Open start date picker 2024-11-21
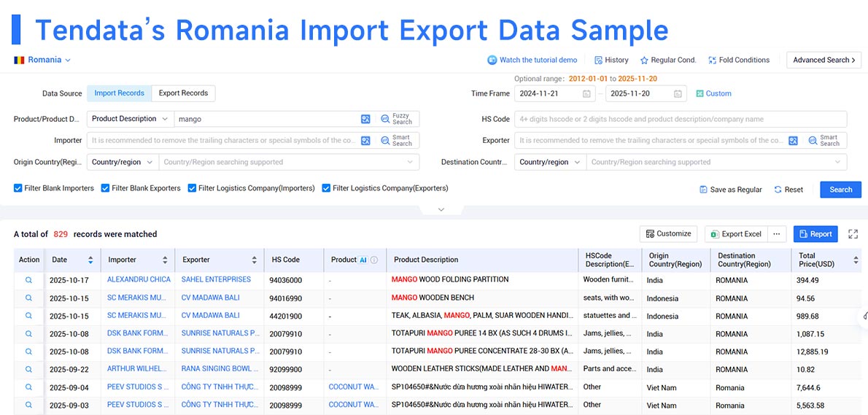The height and width of the screenshot is (415, 868). (555, 93)
